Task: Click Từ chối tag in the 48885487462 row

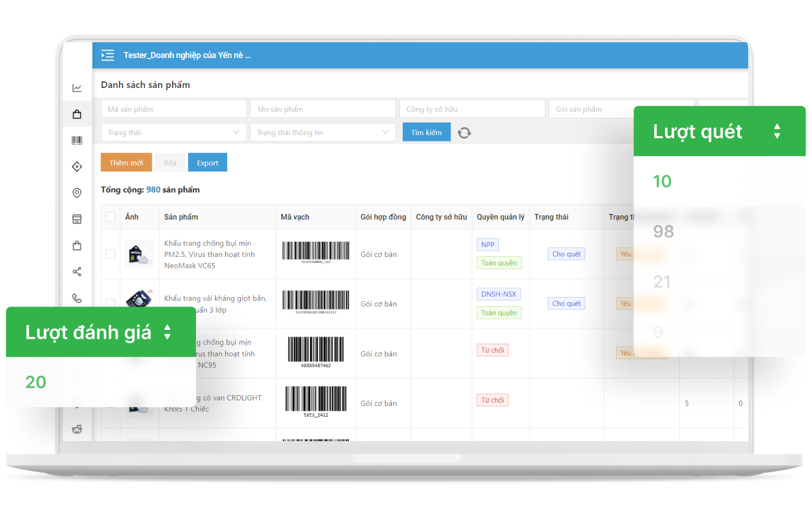Action: tap(492, 350)
